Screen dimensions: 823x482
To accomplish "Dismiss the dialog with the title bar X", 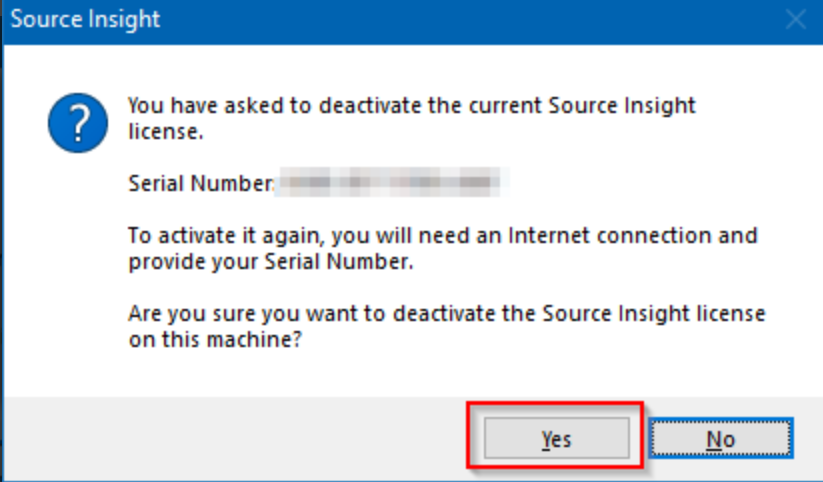I will coord(796,20).
